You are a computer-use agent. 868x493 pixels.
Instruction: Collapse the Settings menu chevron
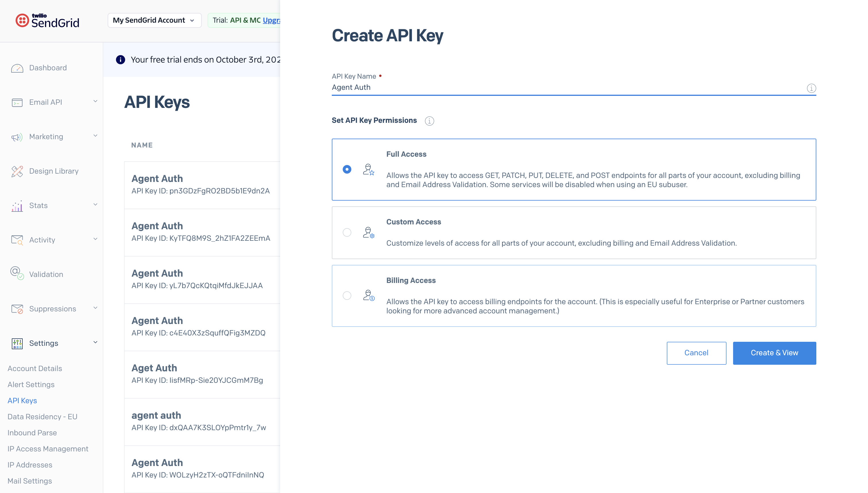tap(95, 342)
